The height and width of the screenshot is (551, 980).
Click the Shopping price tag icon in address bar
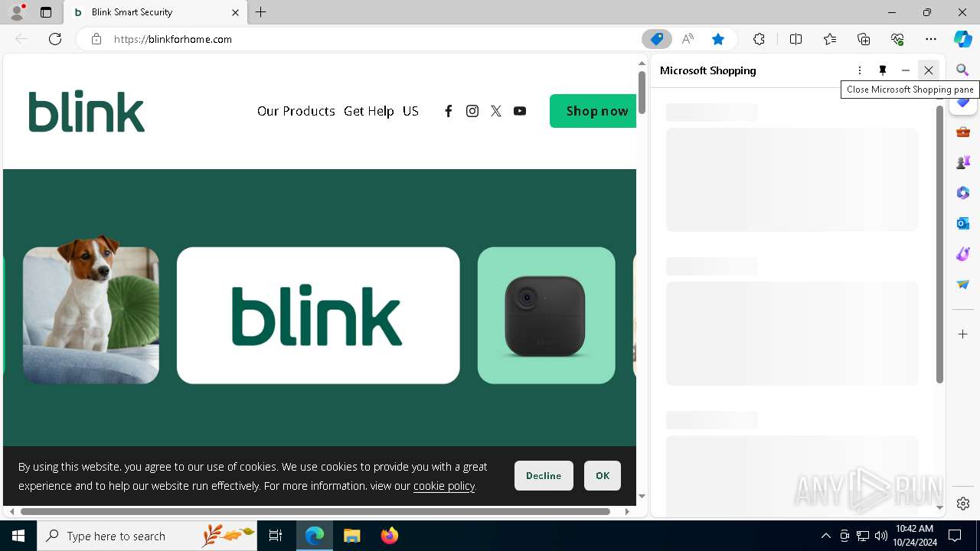click(x=657, y=39)
